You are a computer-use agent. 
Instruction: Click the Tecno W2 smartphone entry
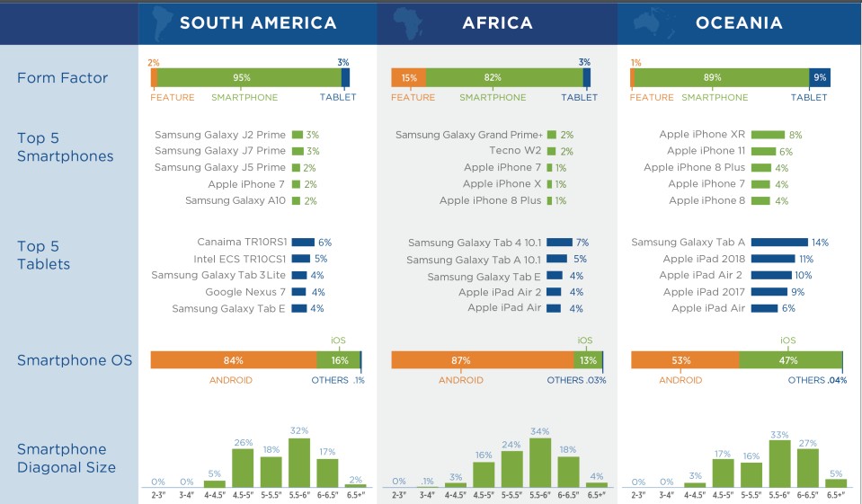pos(515,151)
